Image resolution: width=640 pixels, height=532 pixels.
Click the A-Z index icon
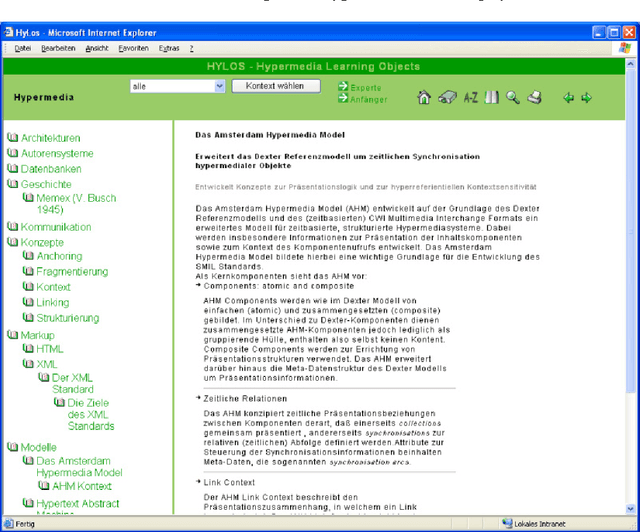pos(470,97)
